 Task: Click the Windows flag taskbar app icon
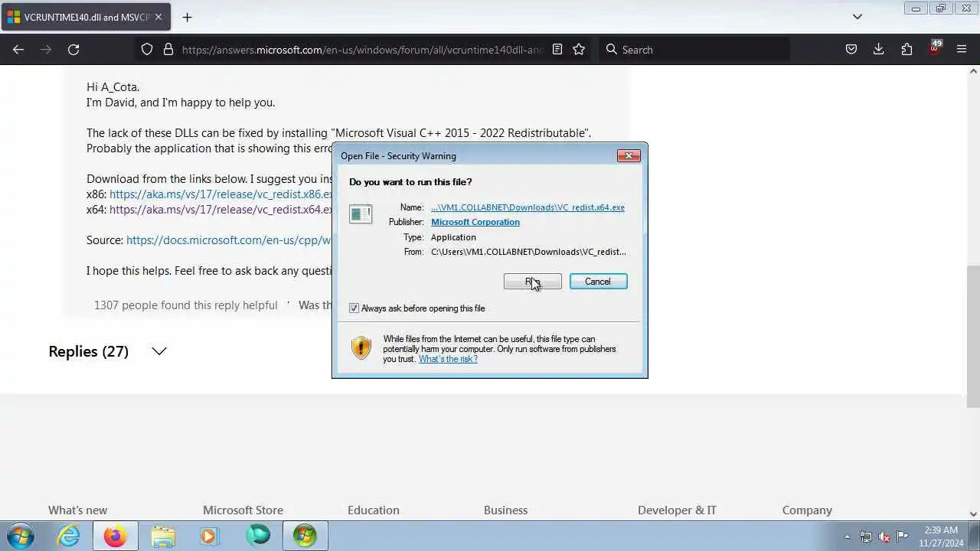(305, 536)
